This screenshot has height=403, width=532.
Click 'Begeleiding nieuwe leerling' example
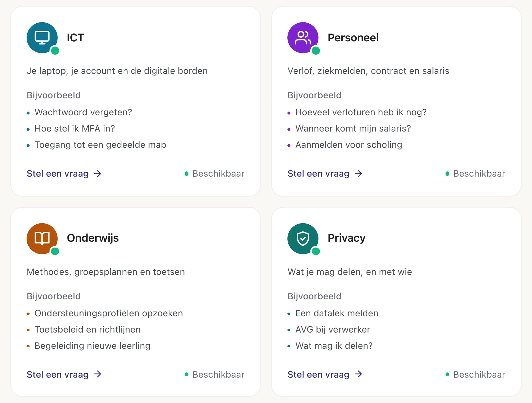[92, 346]
